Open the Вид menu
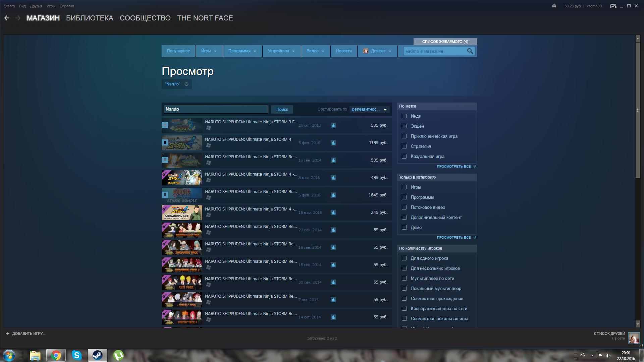Image resolution: width=644 pixels, height=362 pixels. pyautogui.click(x=22, y=6)
